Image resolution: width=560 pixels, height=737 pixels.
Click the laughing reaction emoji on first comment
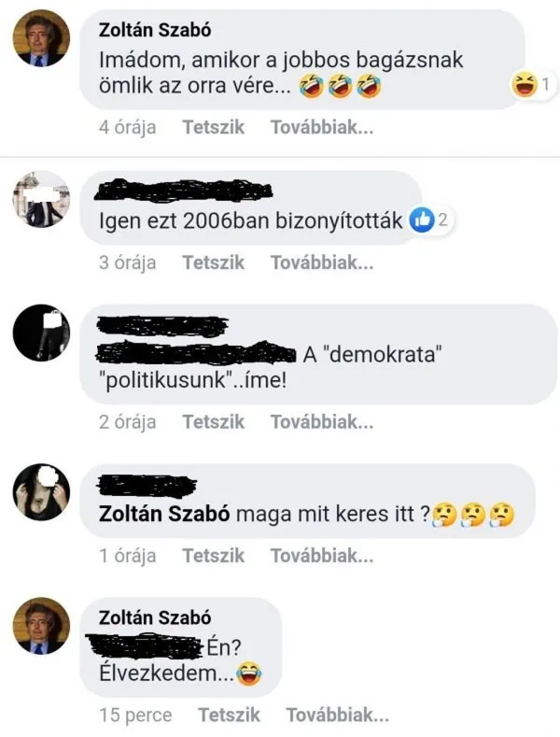[x=524, y=86]
